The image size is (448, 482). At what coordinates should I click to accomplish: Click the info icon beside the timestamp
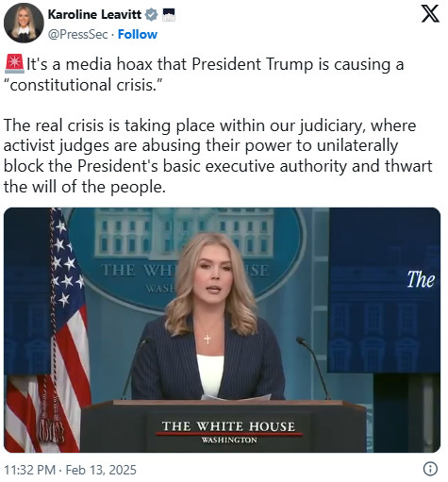pyautogui.click(x=430, y=469)
